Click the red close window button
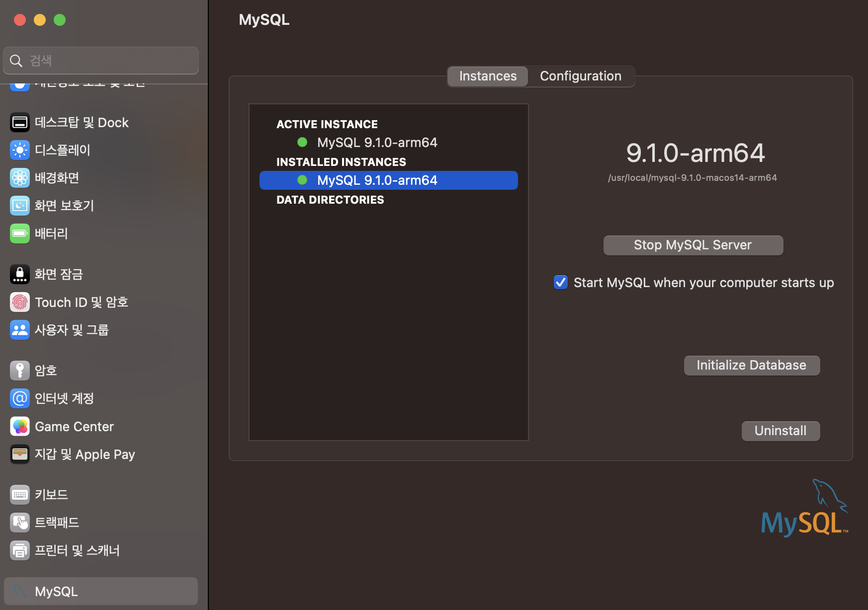This screenshot has height=610, width=868. (x=20, y=20)
